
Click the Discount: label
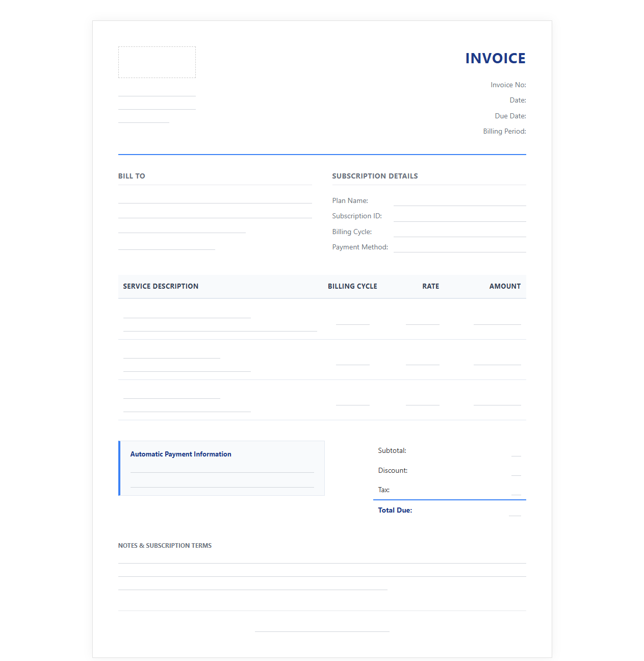[393, 471]
